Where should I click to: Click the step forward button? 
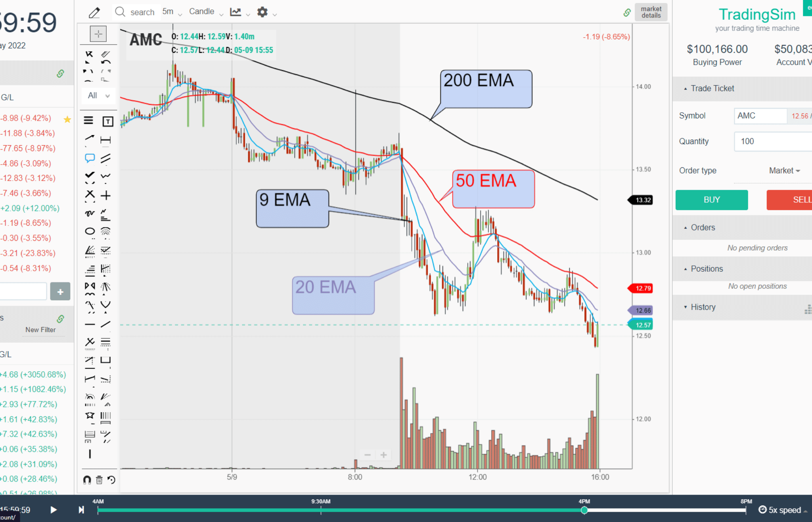click(81, 510)
